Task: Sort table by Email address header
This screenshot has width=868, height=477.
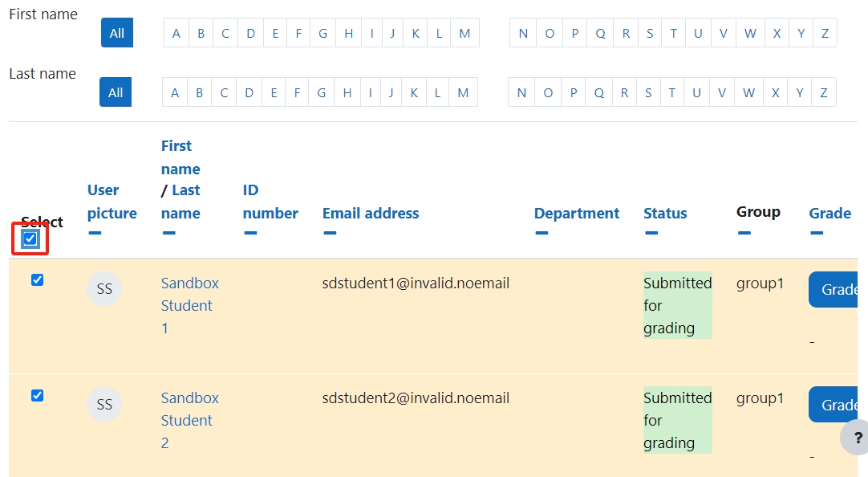Action: [371, 214]
